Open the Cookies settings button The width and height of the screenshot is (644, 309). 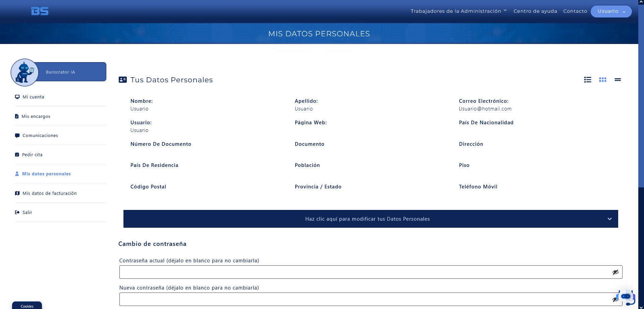[27, 306]
